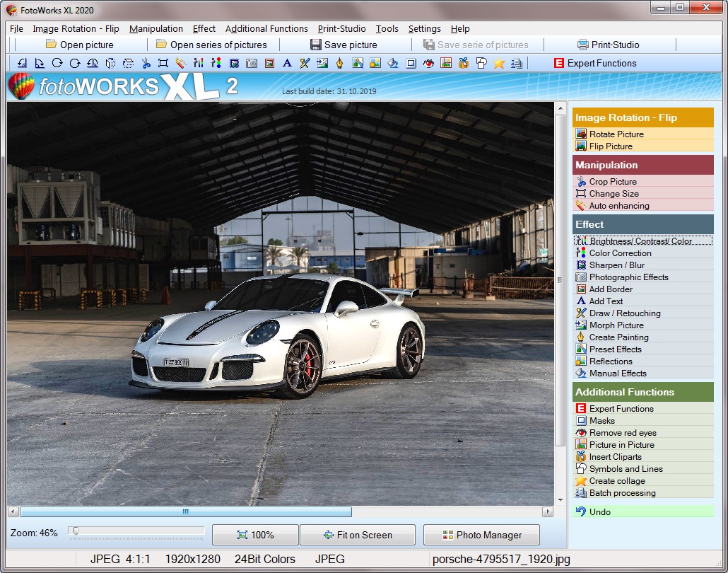Click the Masks toolbar icon
The width and height of the screenshot is (728, 573).
click(411, 64)
